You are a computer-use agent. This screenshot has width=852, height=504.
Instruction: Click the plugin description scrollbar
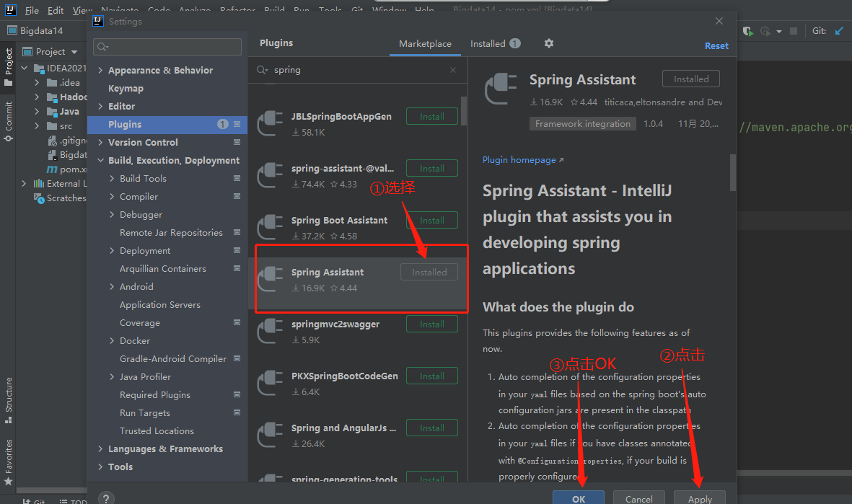pyautogui.click(x=733, y=173)
